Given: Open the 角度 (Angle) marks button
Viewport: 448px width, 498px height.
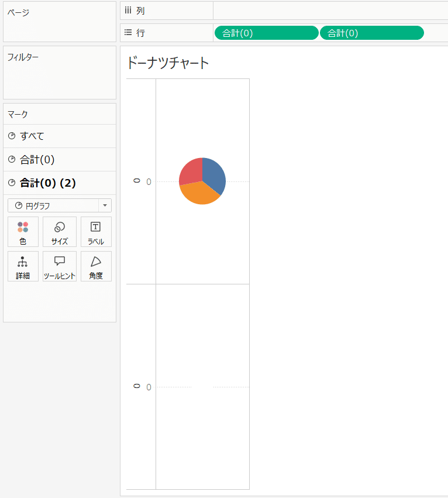Looking at the screenshot, I should 96,266.
